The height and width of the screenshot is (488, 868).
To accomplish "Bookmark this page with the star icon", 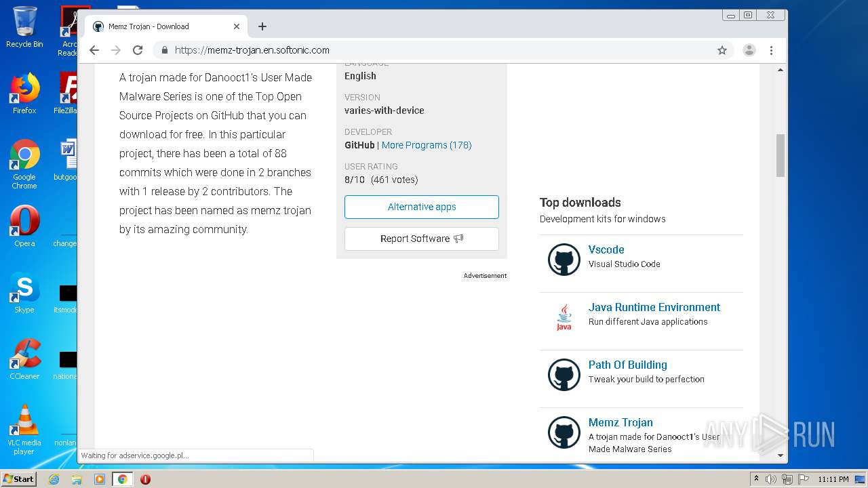I will click(722, 50).
